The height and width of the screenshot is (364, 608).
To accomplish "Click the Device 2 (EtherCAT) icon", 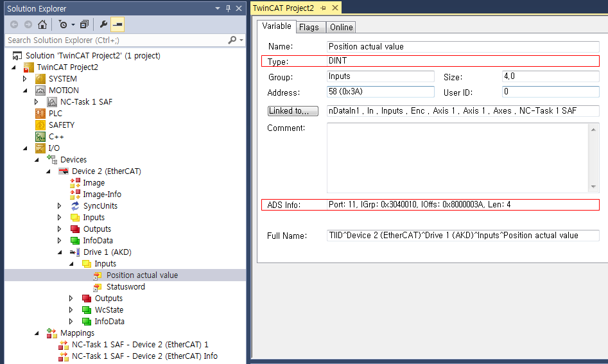I will click(x=64, y=171).
